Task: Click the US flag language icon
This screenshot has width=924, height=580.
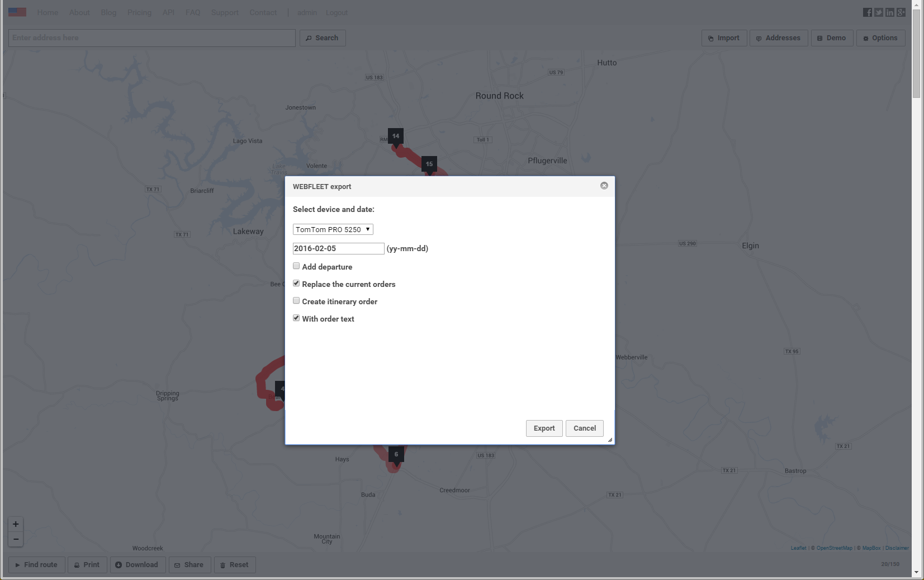Action: click(x=17, y=12)
